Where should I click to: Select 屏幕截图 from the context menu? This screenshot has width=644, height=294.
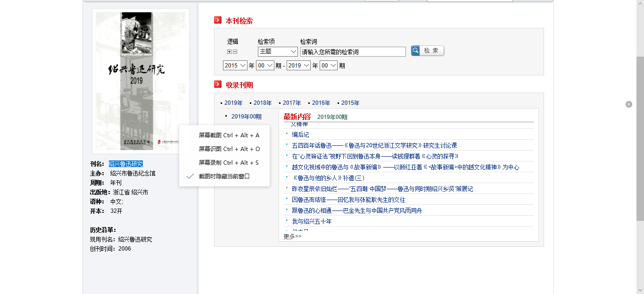click(x=229, y=135)
